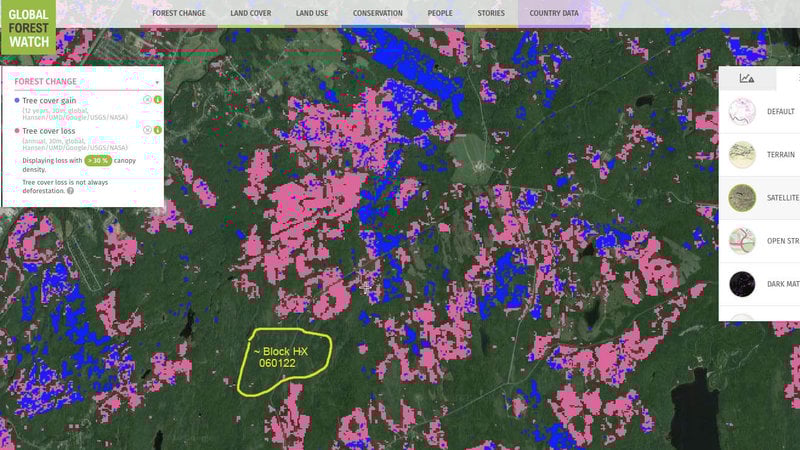Select the Open Street basemap thumbnail

pyautogui.click(x=741, y=241)
